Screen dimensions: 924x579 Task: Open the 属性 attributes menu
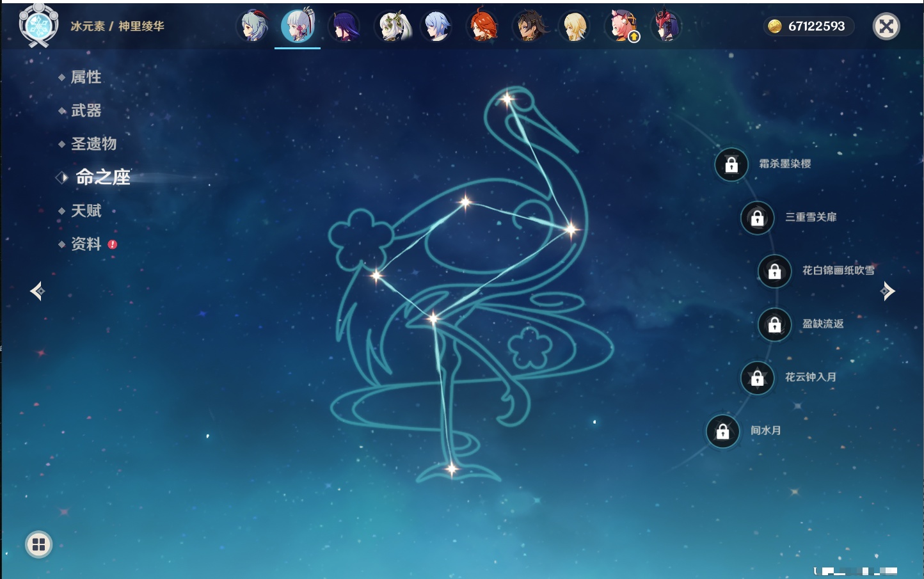point(86,77)
